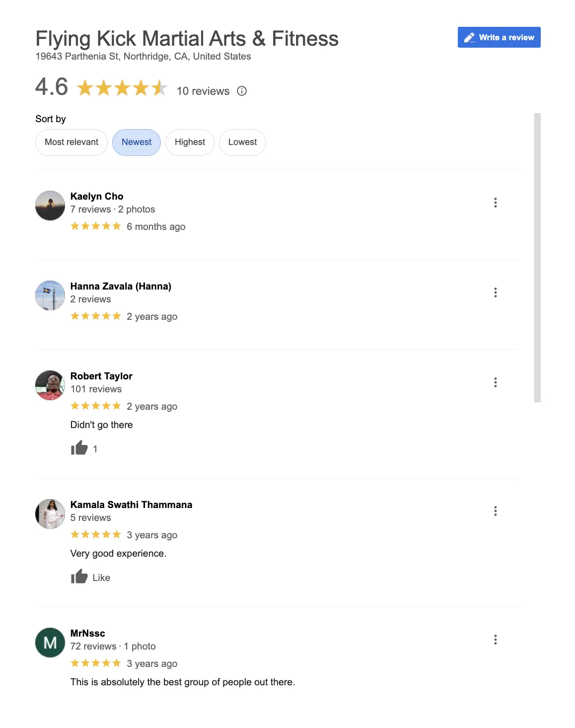Screen dimensions: 575x728
Task: Click the reviews list scrollbar
Action: tap(537, 258)
